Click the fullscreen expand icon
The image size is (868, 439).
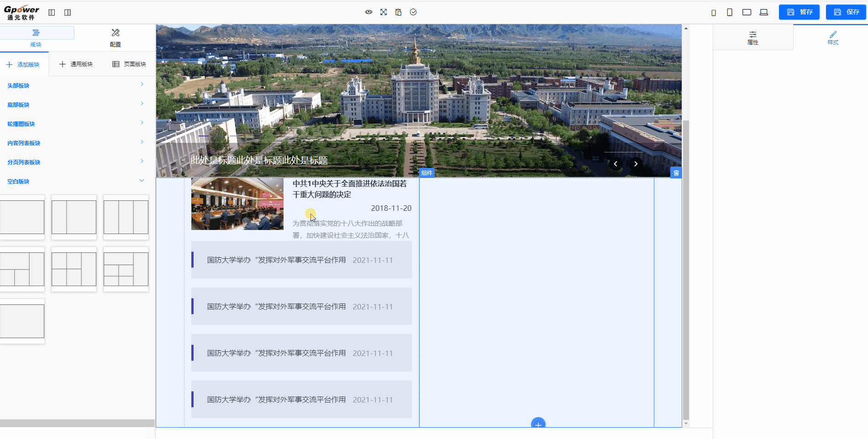[x=384, y=12]
